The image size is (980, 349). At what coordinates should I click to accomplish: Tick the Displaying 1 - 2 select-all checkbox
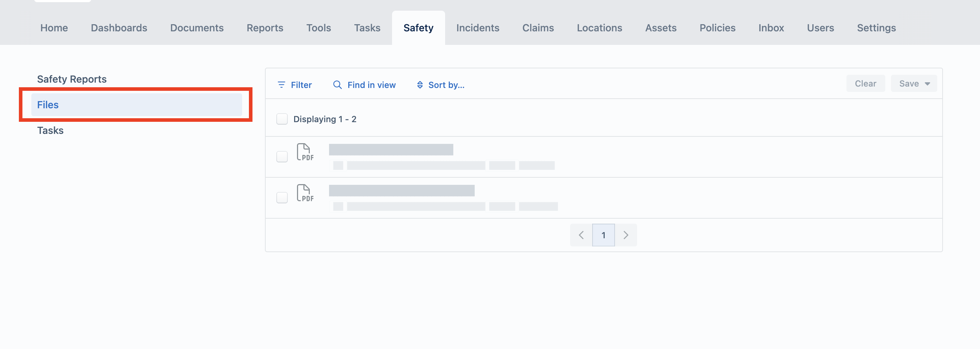click(282, 119)
